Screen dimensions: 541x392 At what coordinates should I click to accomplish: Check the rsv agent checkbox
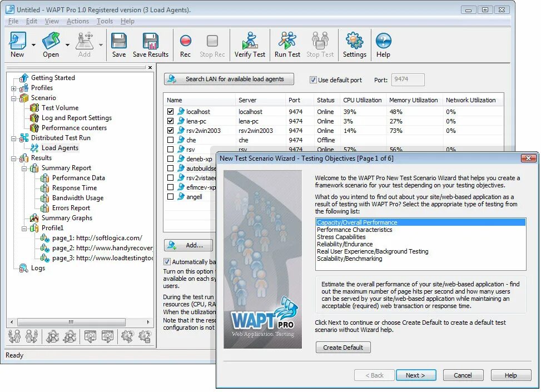(x=170, y=150)
